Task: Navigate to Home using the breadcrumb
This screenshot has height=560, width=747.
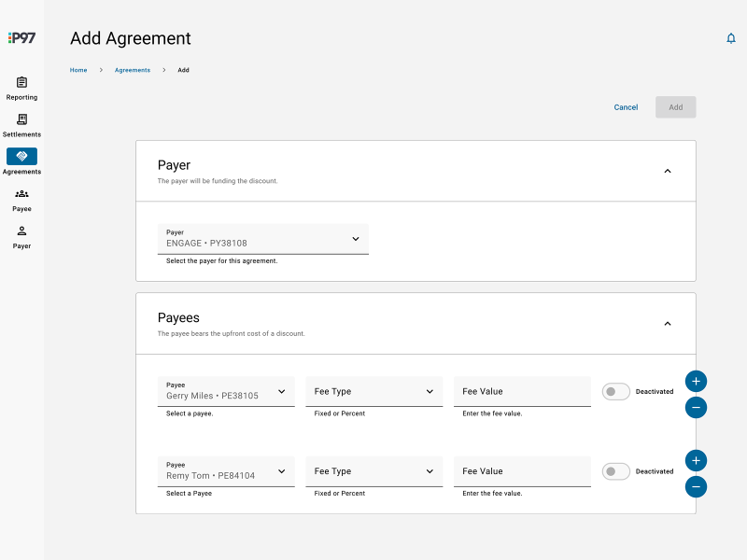Action: point(78,70)
